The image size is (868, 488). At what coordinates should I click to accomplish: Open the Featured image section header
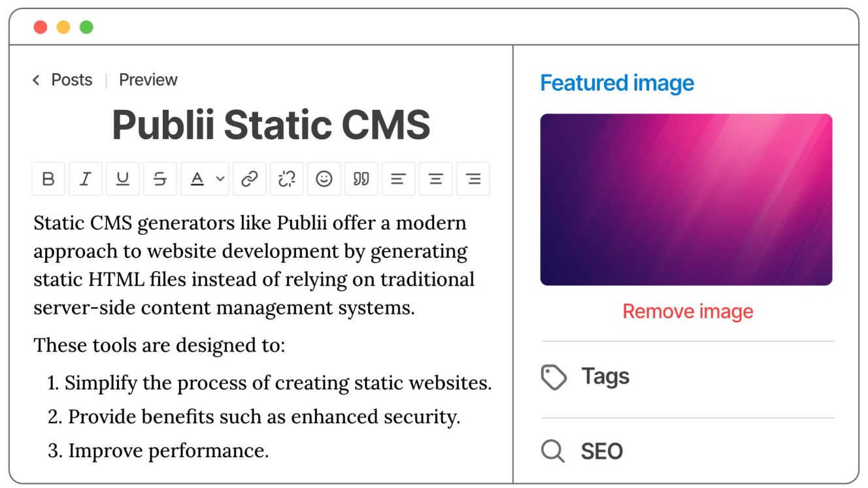617,83
